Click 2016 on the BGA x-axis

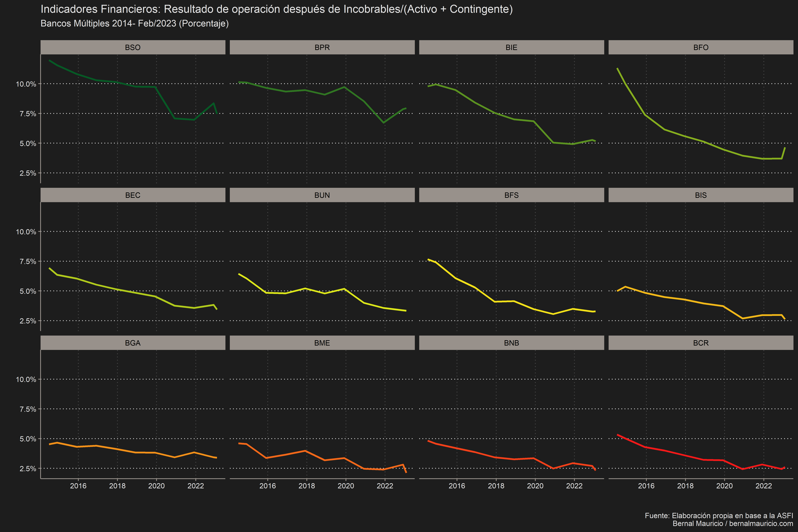click(78, 486)
